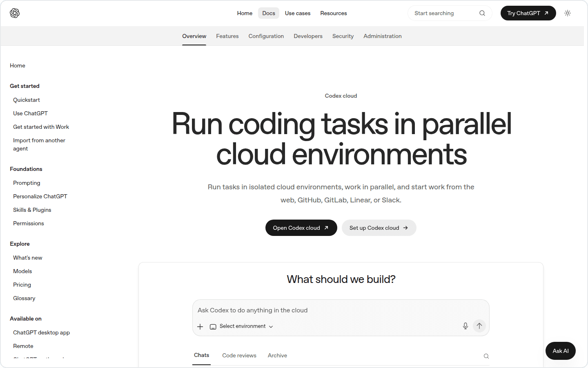Click the Ask Codex prompt text field
The width and height of the screenshot is (588, 368).
coord(341,310)
